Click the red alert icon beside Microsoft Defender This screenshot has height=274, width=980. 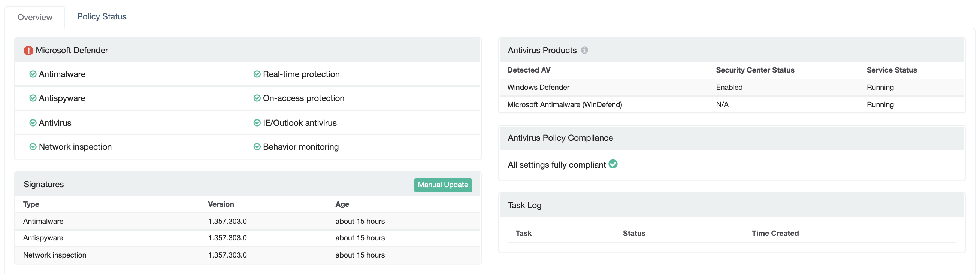click(28, 51)
